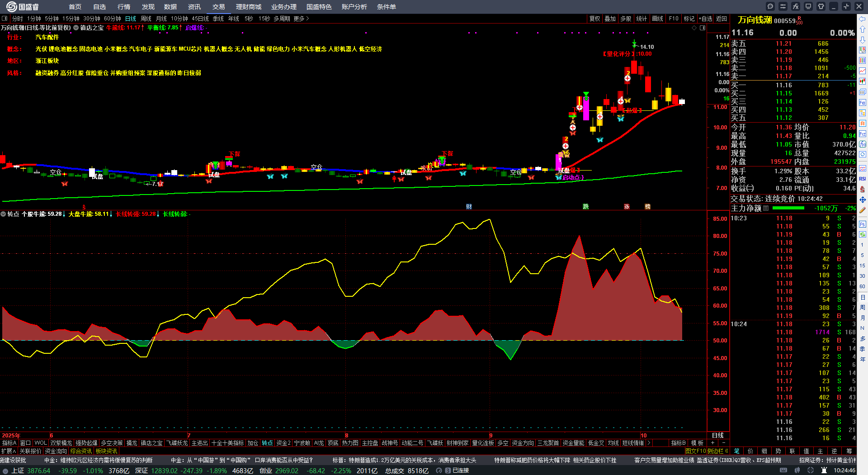Open the 交易 menu
Viewport: 868px width, 475px height.
[219, 7]
